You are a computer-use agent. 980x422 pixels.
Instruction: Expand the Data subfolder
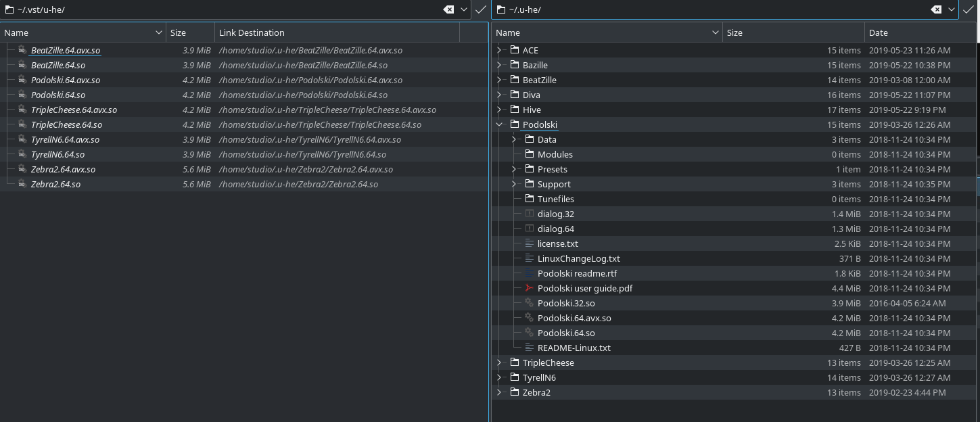(514, 139)
